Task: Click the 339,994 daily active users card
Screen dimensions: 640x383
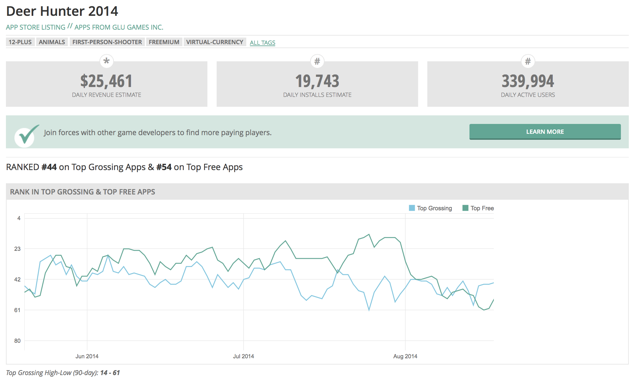Action: pos(528,84)
